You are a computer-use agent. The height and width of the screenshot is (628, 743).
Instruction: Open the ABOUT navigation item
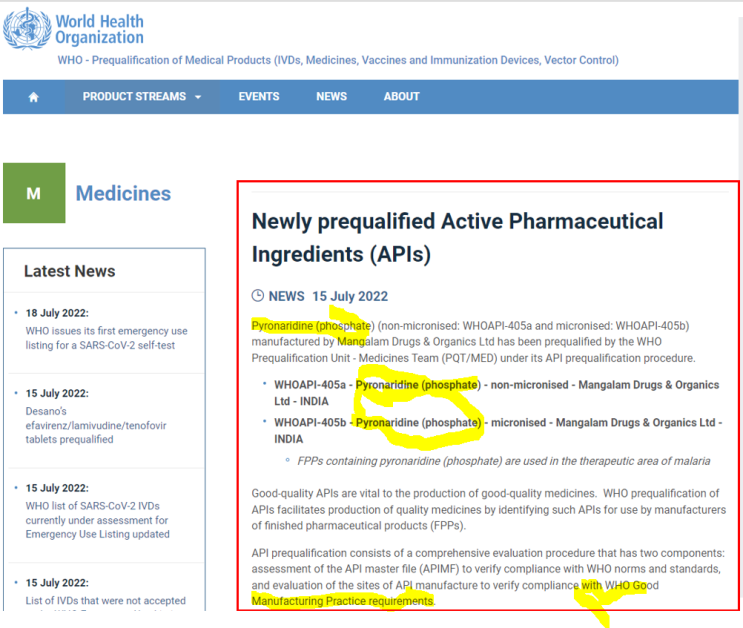[x=401, y=97]
